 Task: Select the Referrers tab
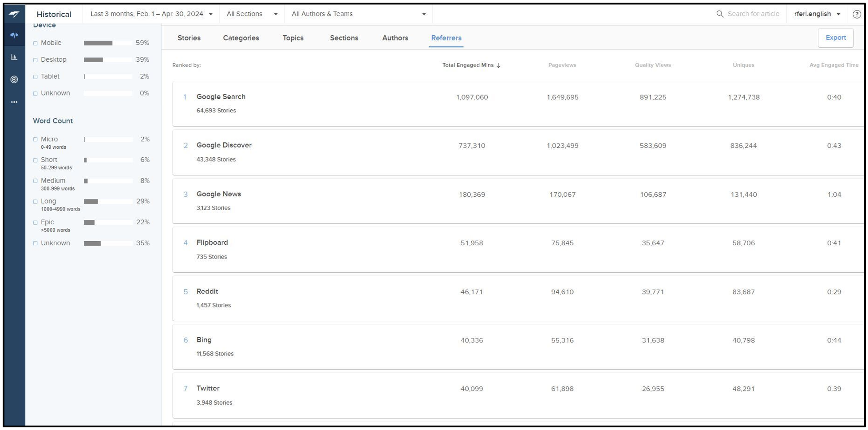pyautogui.click(x=446, y=38)
